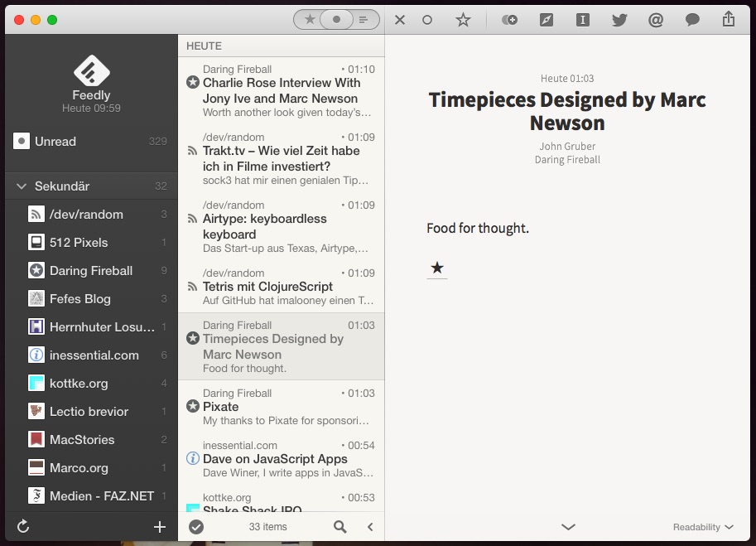The height and width of the screenshot is (546, 756).
Task: Go to next article with down chevron
Action: coord(568,527)
